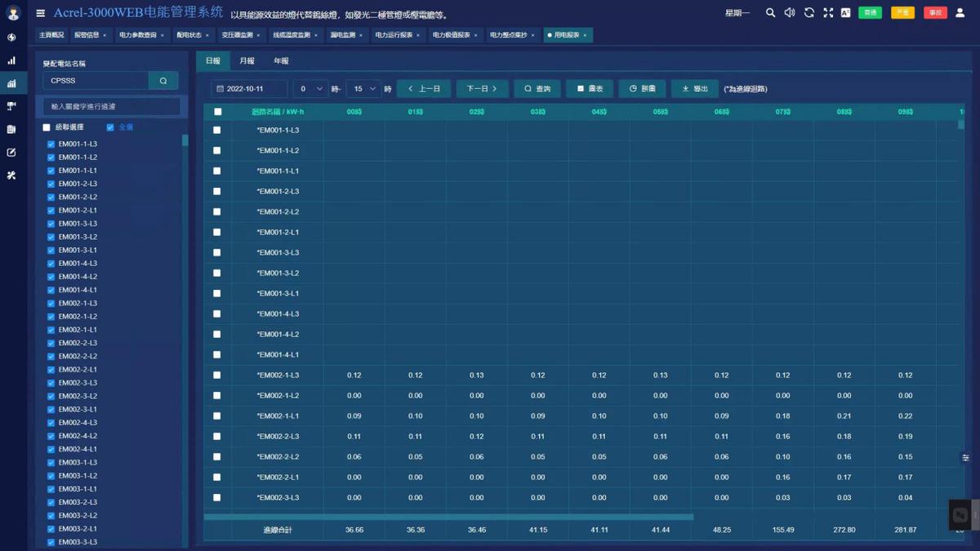Click the user profile icon at top right
This screenshot has height=551, width=980.
(960, 13)
